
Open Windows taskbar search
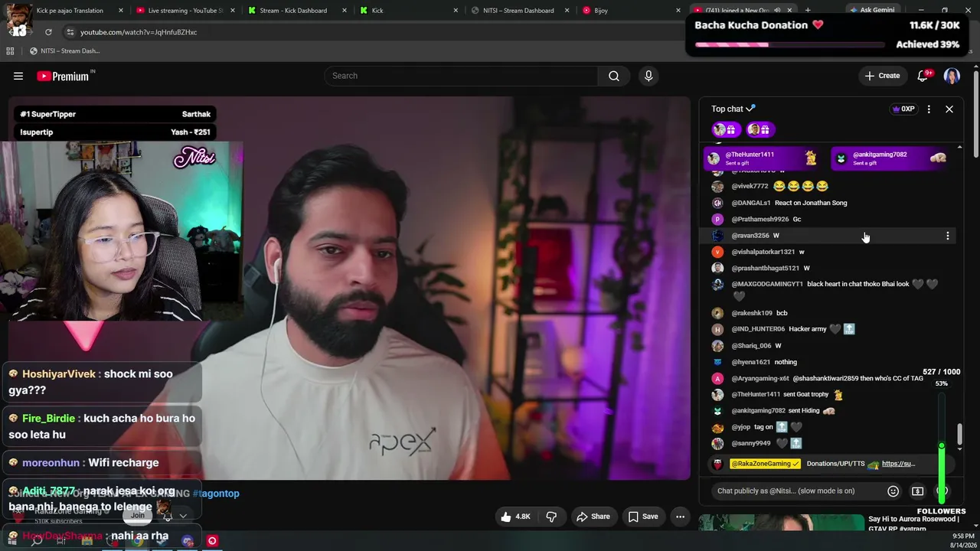37,541
